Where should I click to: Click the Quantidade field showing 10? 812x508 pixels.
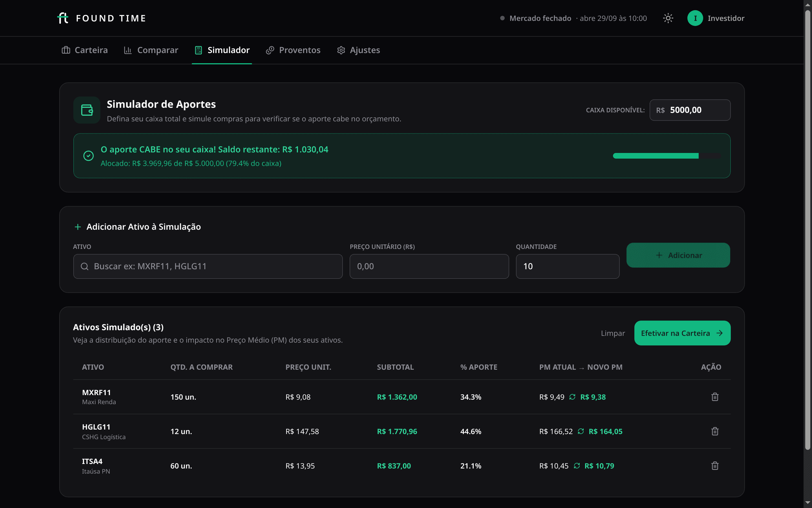567,266
